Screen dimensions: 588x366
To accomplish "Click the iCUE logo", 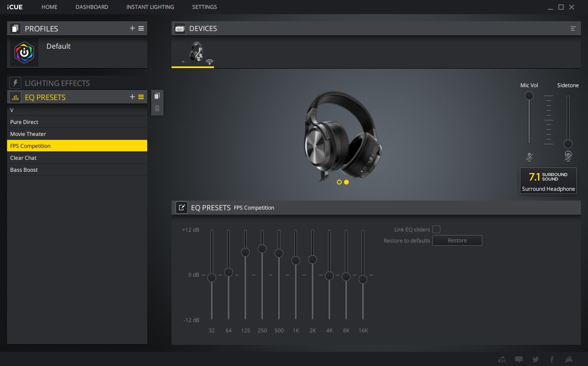I will point(15,7).
